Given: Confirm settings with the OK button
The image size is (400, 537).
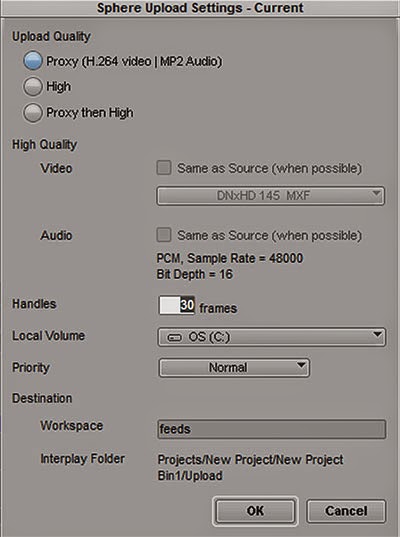Looking at the screenshot, I should (x=255, y=511).
